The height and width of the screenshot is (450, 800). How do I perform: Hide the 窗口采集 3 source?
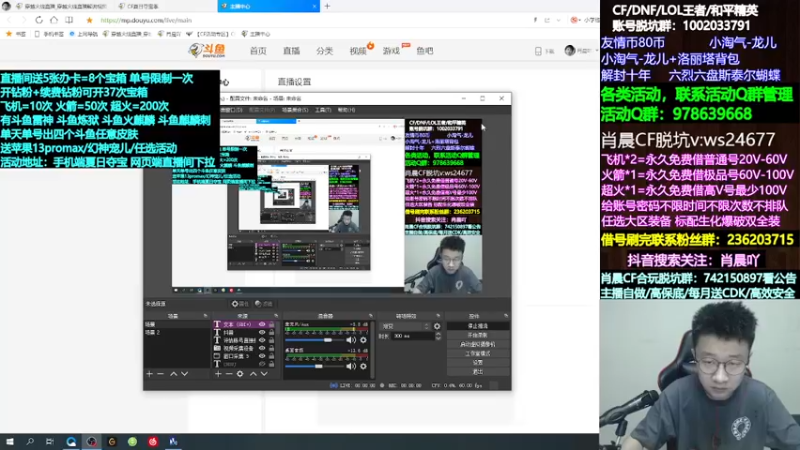[262, 356]
